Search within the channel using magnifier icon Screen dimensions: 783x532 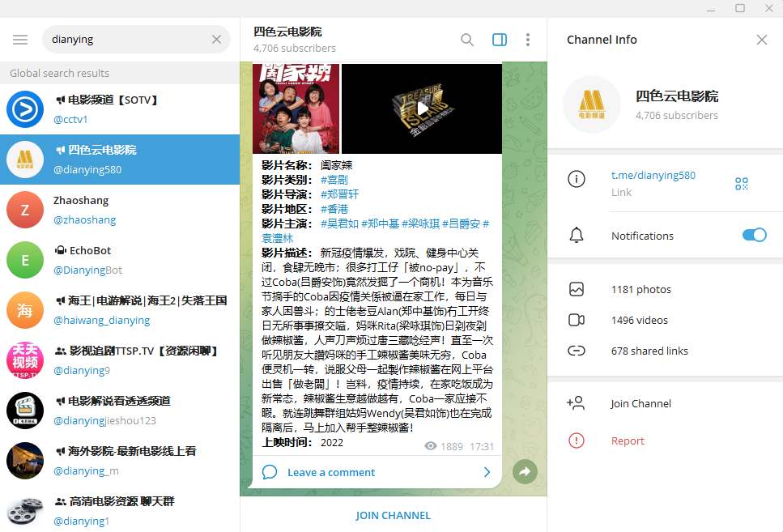tap(467, 40)
